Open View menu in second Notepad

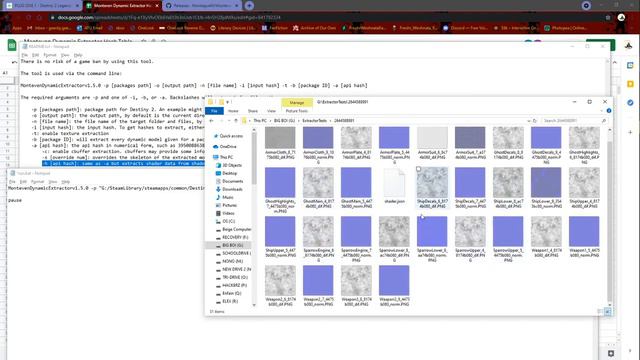53,182
